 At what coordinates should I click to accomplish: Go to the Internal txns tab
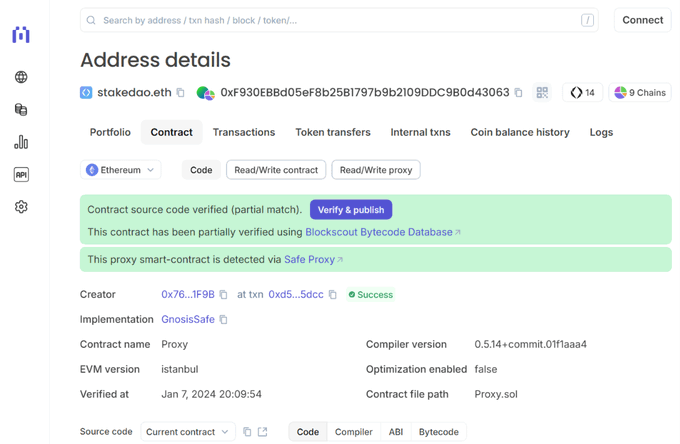click(x=420, y=132)
